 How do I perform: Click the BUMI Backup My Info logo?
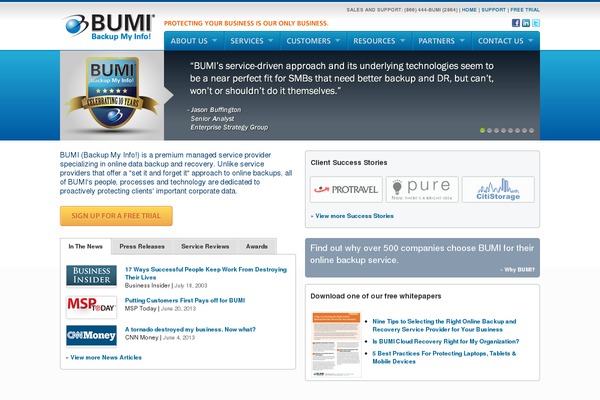(x=109, y=27)
